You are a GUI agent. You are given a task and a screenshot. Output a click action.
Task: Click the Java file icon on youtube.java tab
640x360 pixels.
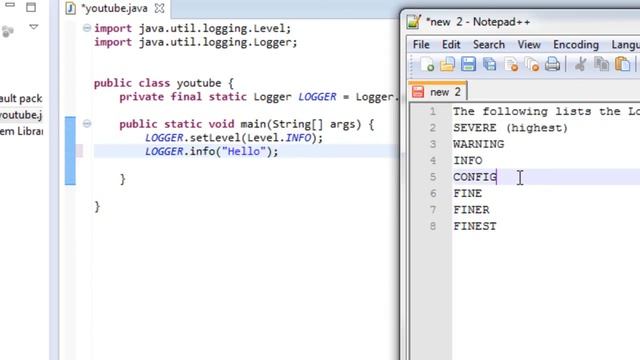point(70,8)
